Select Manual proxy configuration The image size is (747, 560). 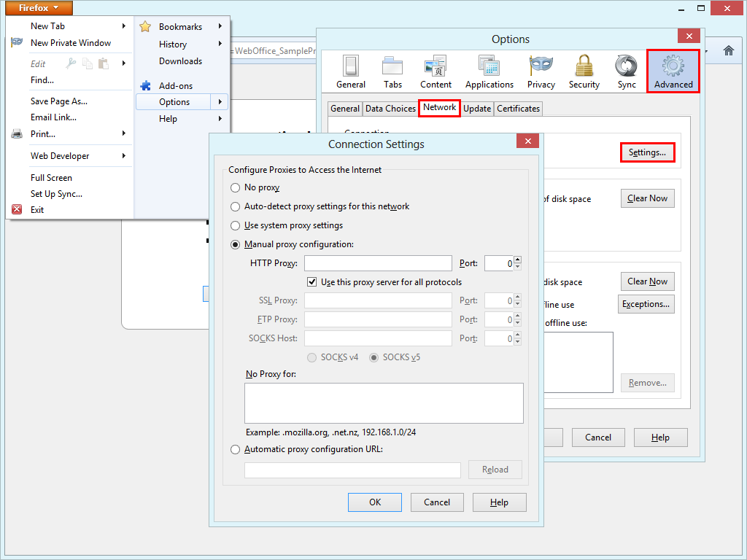click(x=235, y=244)
